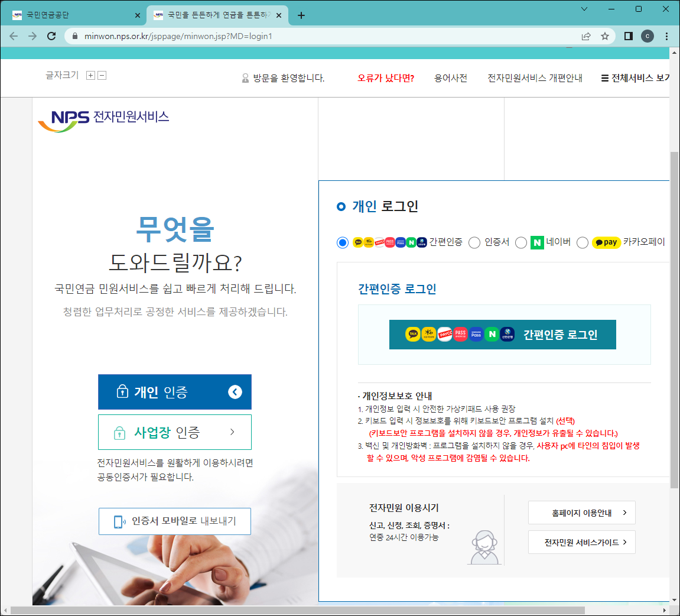Image resolution: width=680 pixels, height=616 pixels.
Task: Collapse the 개인 인증 panel arrow
Action: (x=236, y=391)
